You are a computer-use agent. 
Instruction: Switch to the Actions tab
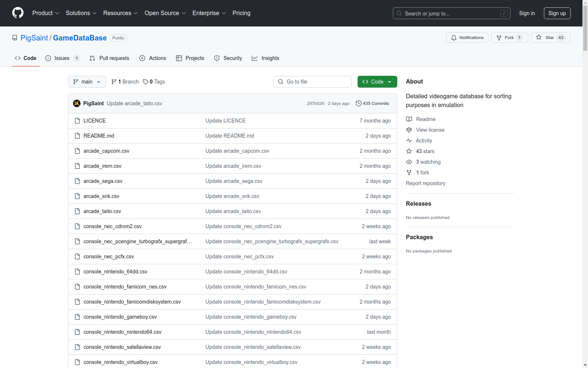[x=153, y=58]
